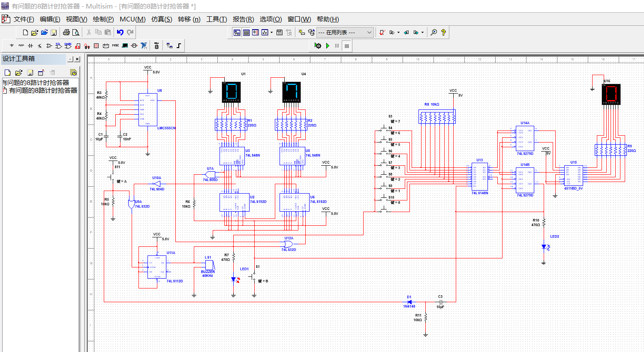Place a CMOS logic component
The width and height of the screenshot is (644, 352).
68,46
